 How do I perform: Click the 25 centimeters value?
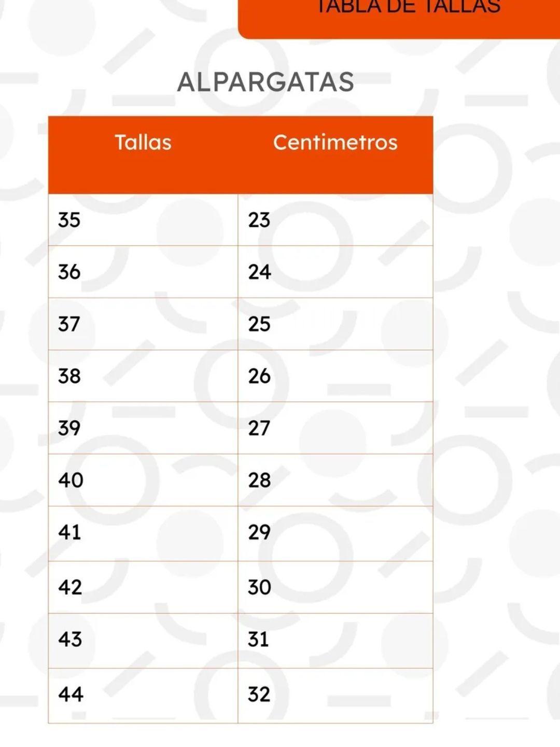pos(259,324)
